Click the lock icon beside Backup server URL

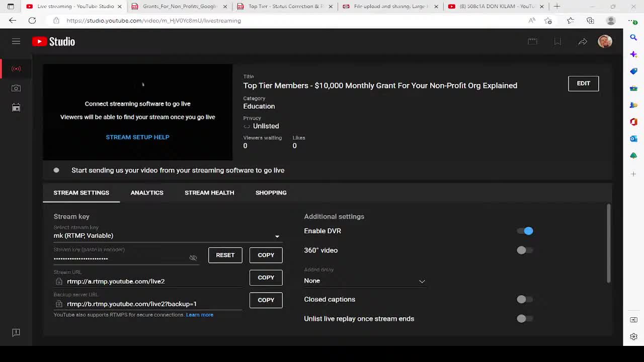coord(59,304)
